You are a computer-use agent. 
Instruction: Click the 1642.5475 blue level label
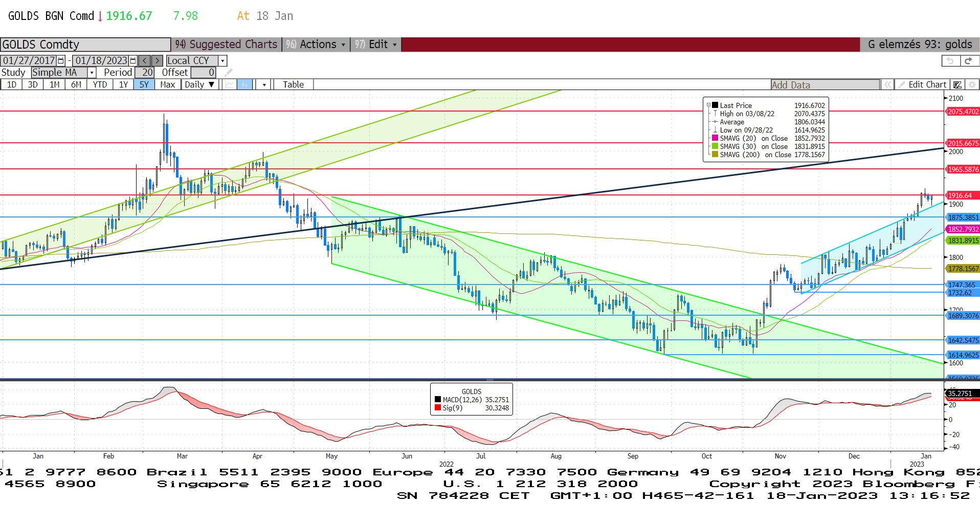tap(963, 340)
